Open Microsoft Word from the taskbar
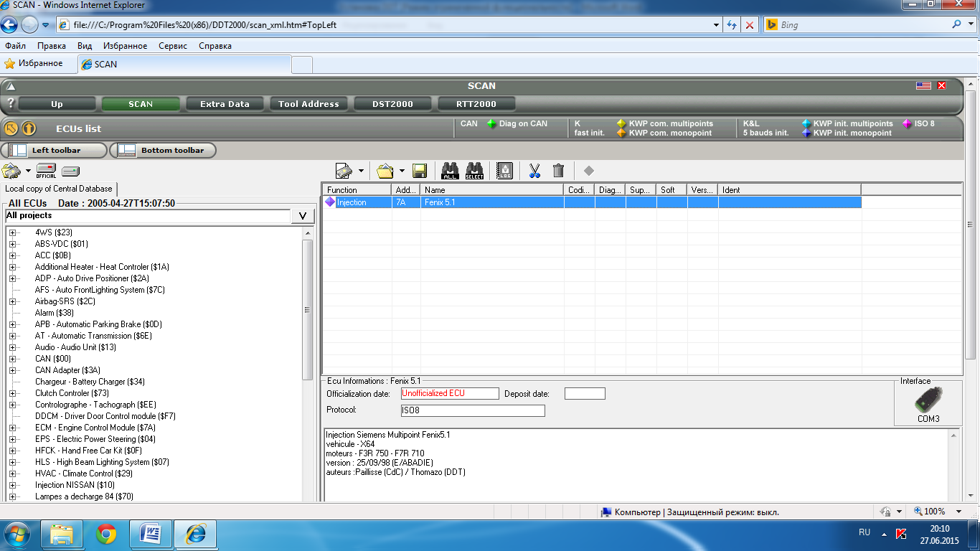Image resolution: width=980 pixels, height=551 pixels. coord(151,534)
